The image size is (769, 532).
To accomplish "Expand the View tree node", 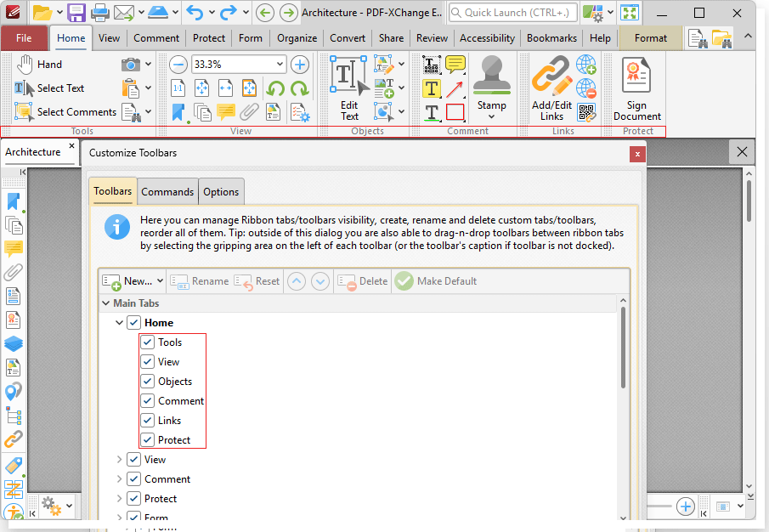I will point(119,460).
